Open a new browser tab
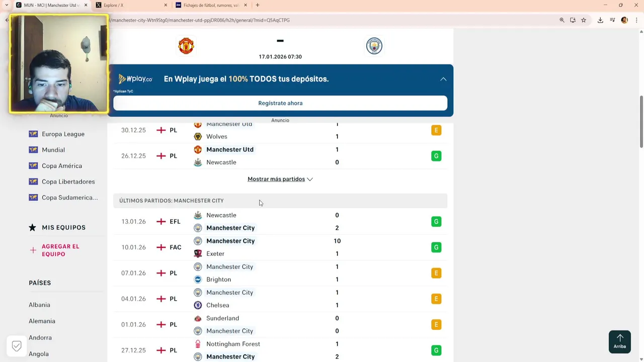Viewport: 644px width, 362px height. coord(258,5)
